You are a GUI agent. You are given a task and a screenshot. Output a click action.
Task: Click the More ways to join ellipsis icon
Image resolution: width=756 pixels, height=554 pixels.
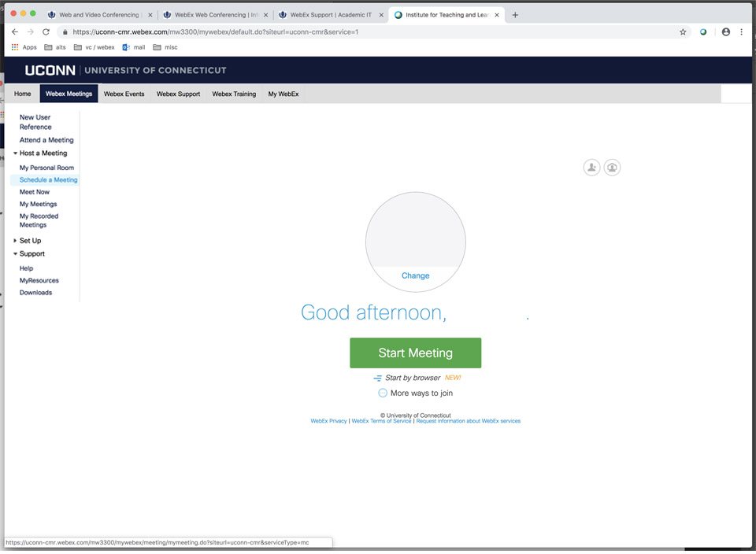coord(383,393)
